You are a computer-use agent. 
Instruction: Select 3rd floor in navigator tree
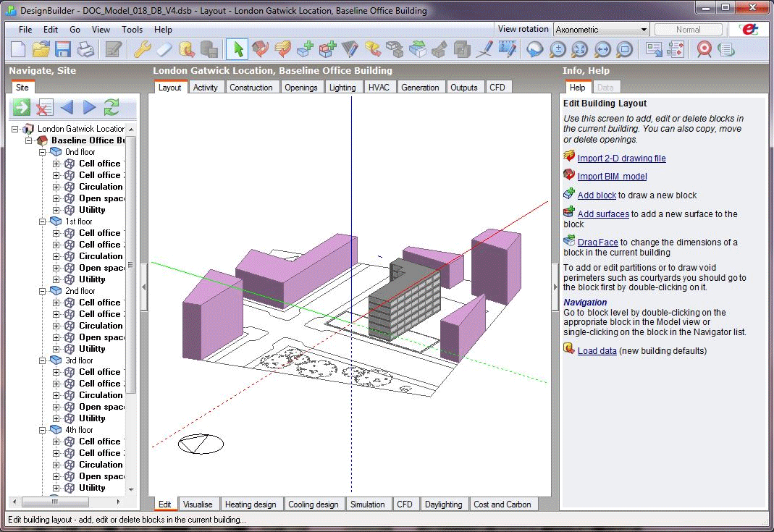80,360
